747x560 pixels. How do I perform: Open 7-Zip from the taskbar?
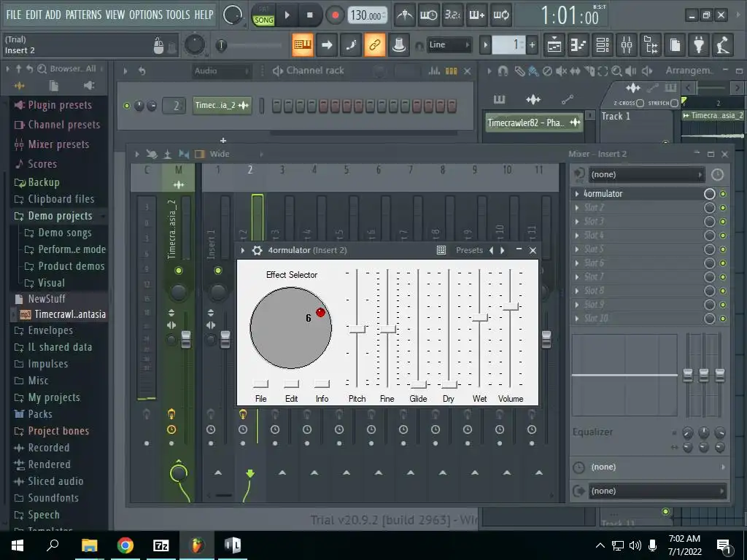pos(161,545)
